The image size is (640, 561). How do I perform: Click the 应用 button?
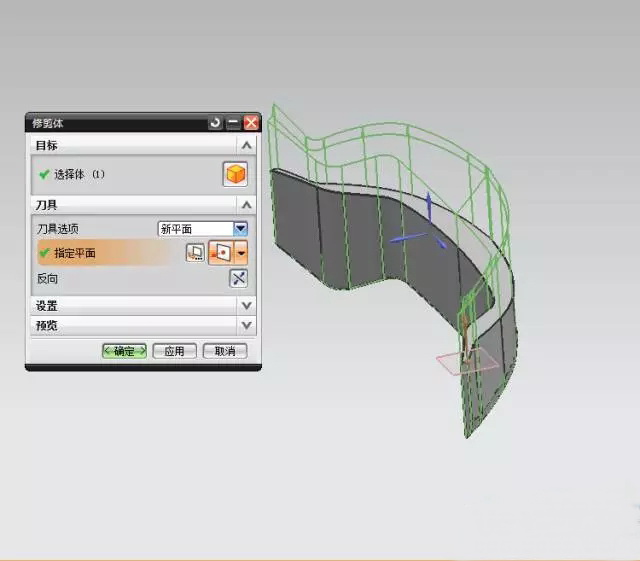pyautogui.click(x=174, y=351)
